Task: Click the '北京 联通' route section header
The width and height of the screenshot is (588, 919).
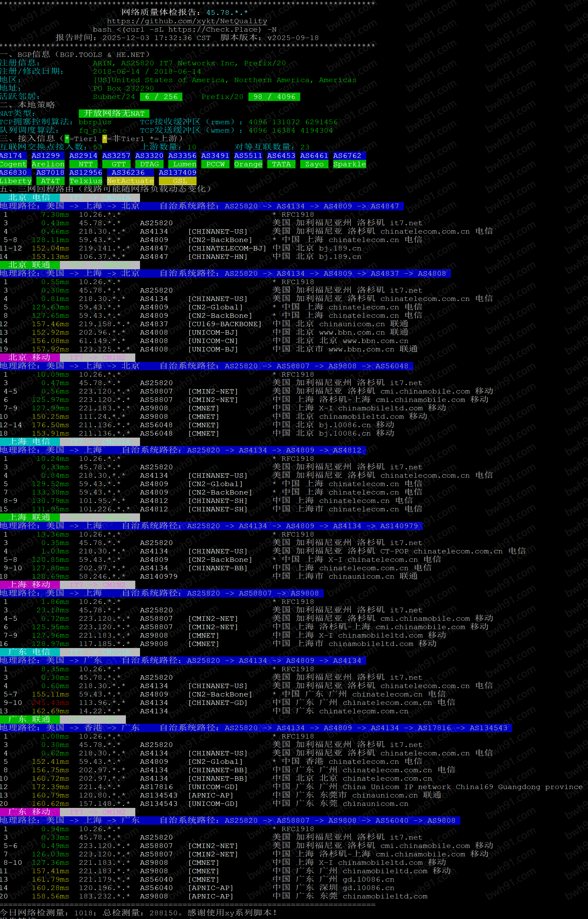Action: pos(29,265)
